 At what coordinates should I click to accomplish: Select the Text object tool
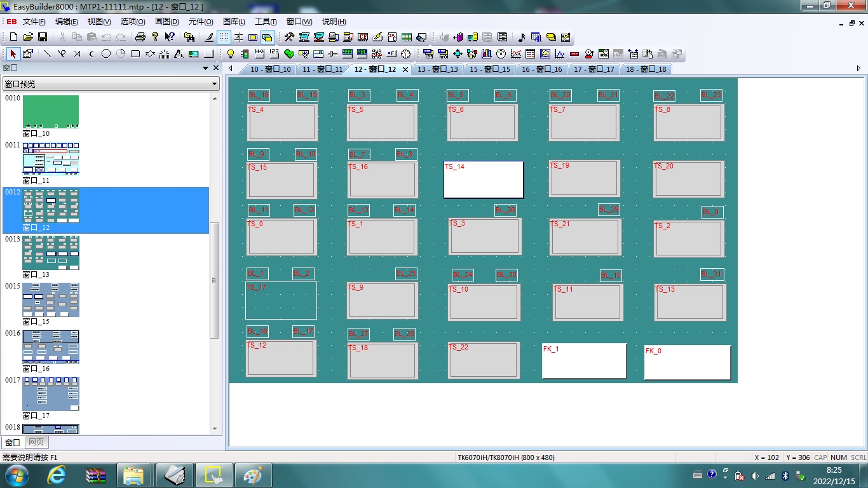(179, 54)
